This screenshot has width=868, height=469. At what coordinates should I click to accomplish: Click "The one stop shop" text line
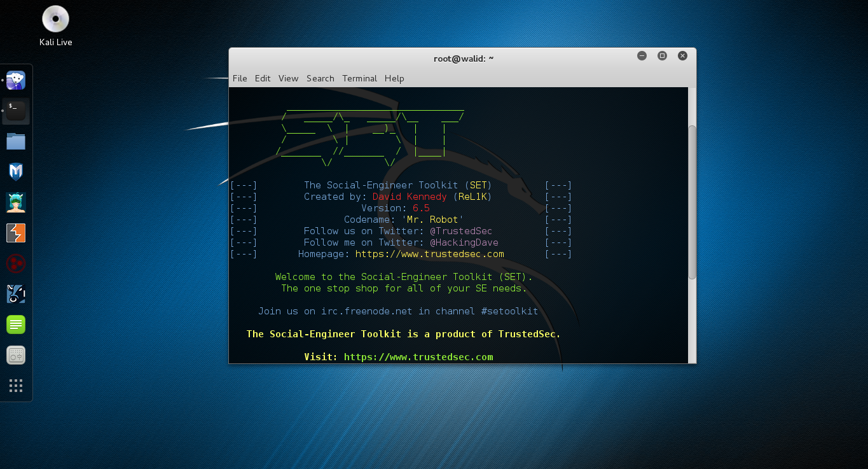click(x=404, y=288)
